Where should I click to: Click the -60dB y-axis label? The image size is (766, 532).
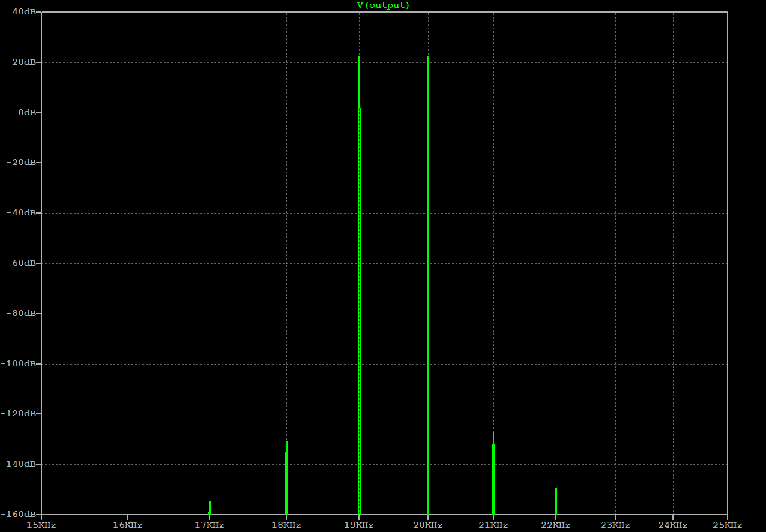click(x=21, y=263)
